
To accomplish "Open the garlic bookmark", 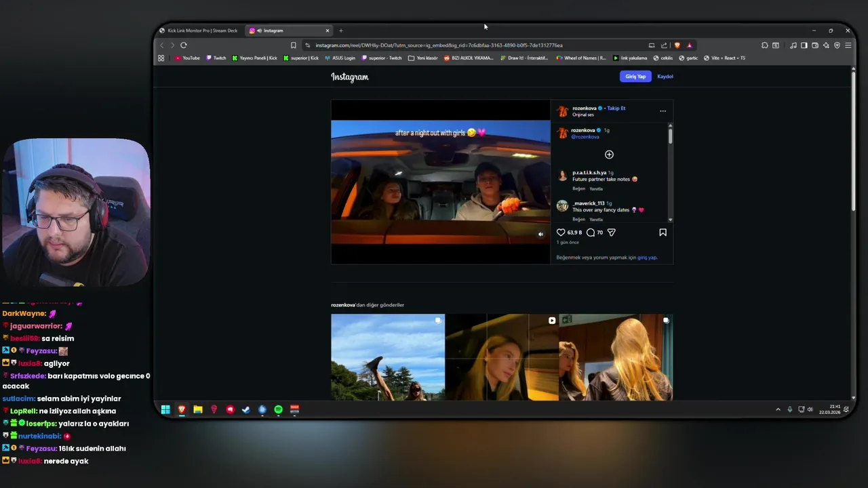I will (688, 58).
